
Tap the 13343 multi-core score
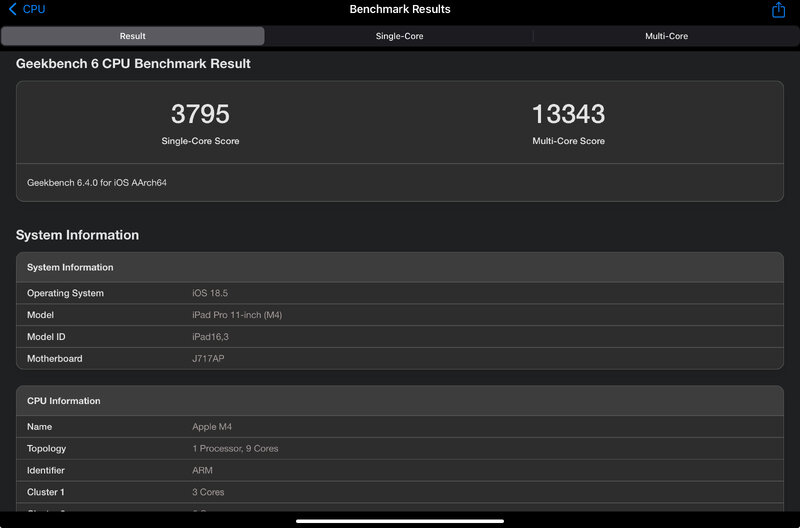pyautogui.click(x=568, y=114)
